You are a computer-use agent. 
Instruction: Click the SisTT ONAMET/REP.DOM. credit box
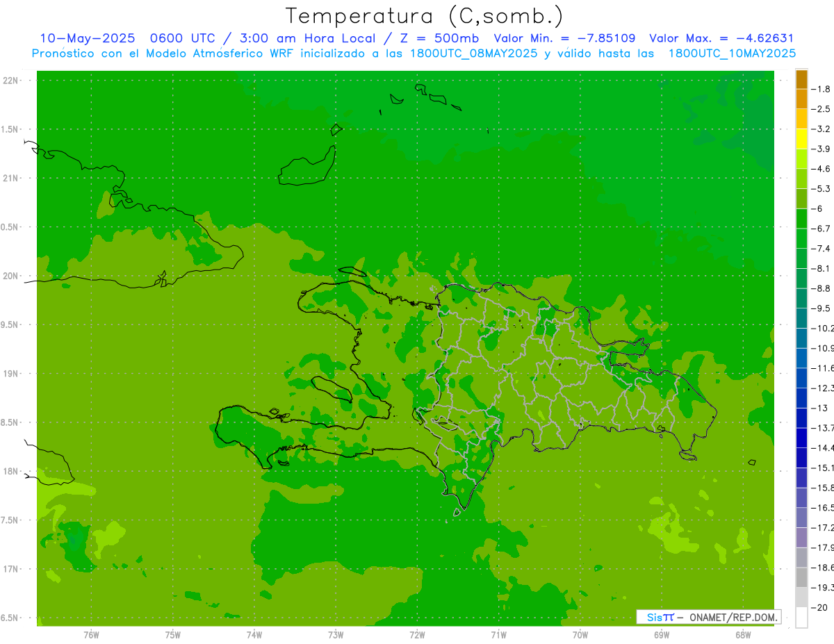tap(709, 617)
